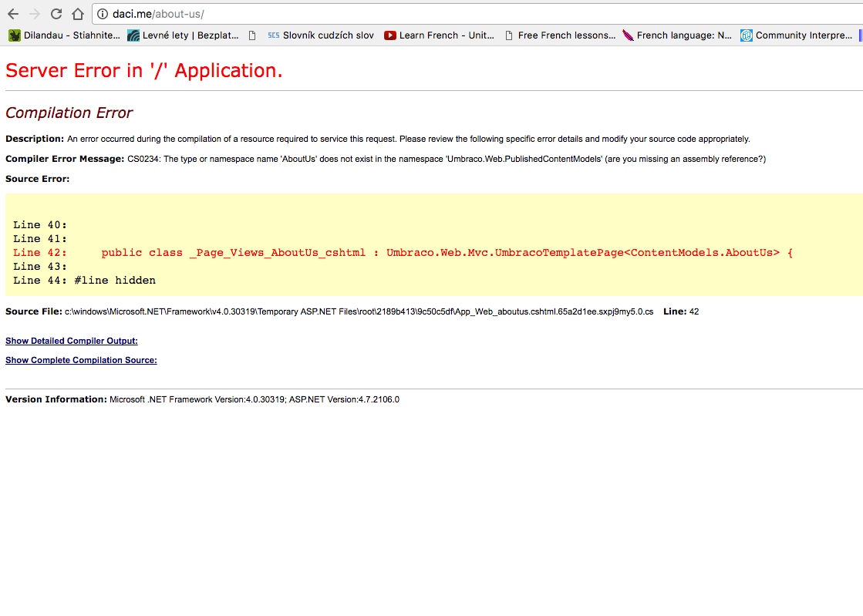Expand Show Complete Compilation Source

(81, 360)
